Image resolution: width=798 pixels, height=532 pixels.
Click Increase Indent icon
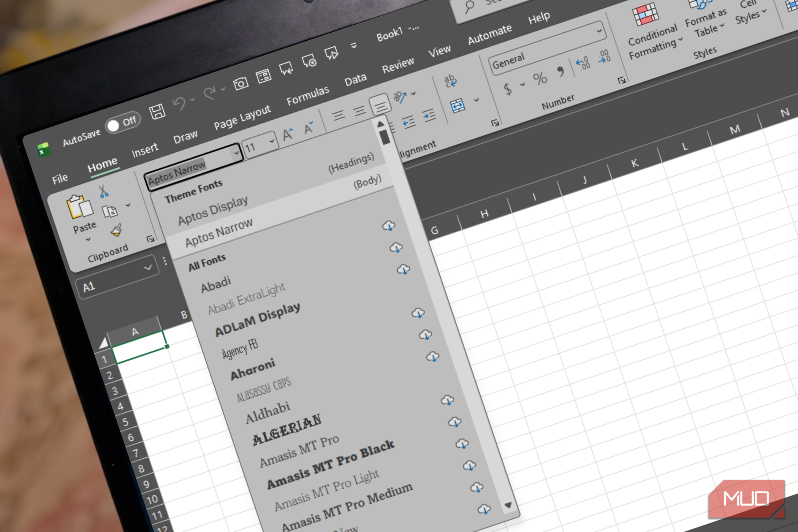click(429, 115)
